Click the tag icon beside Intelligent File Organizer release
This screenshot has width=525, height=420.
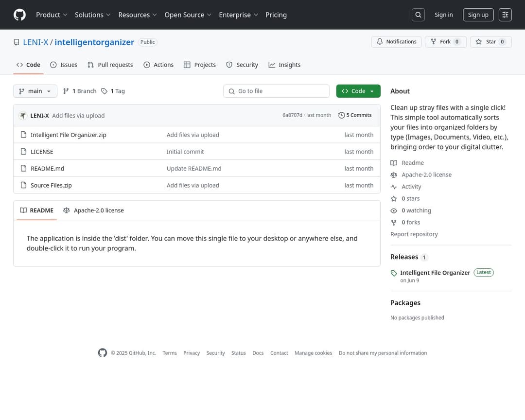click(x=394, y=273)
